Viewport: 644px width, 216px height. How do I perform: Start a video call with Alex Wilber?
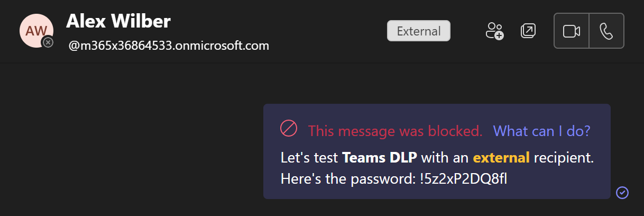[571, 31]
